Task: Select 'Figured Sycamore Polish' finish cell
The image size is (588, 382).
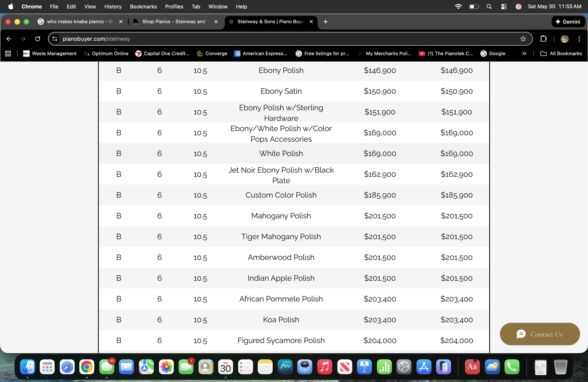Action: click(281, 340)
